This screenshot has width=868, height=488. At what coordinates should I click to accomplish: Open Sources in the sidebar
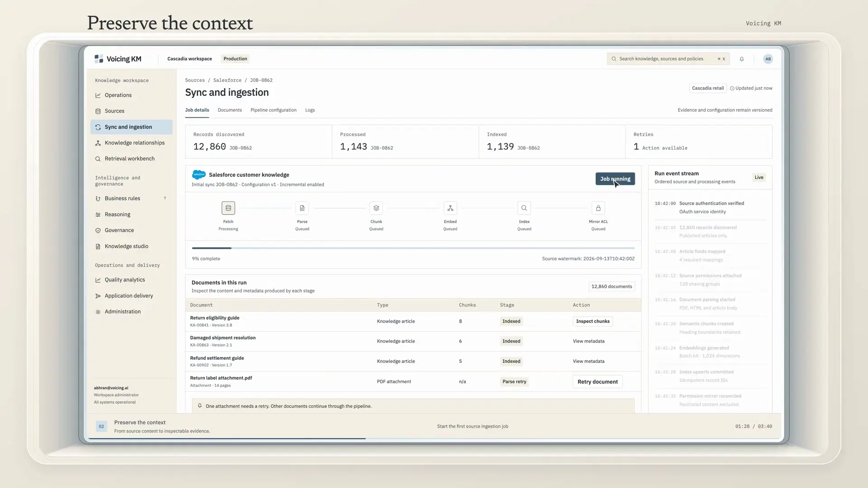[131, 111]
